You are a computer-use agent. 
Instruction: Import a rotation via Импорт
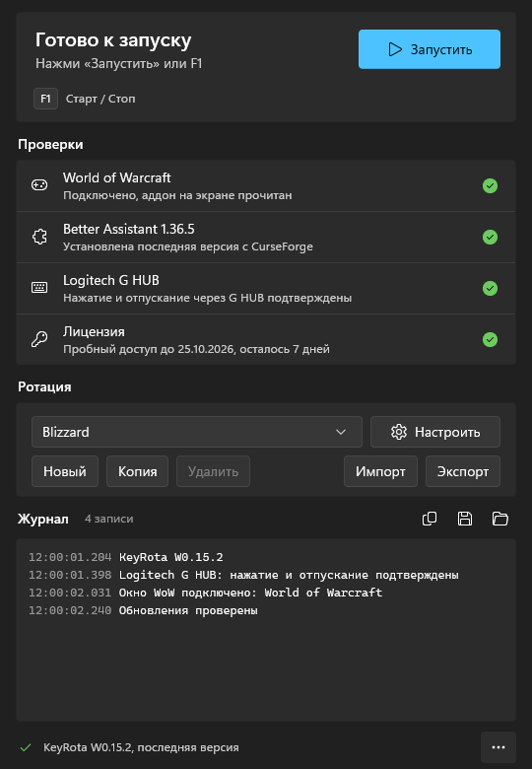[x=380, y=471]
